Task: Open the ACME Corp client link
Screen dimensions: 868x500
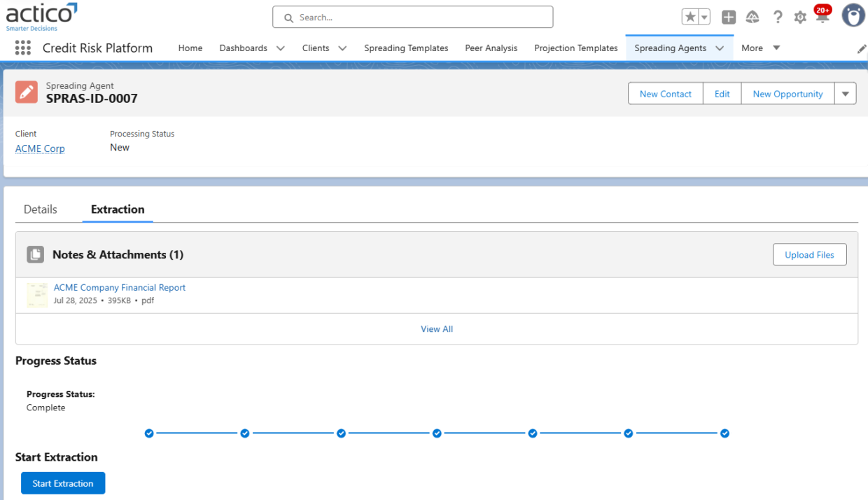Action: pyautogui.click(x=40, y=148)
